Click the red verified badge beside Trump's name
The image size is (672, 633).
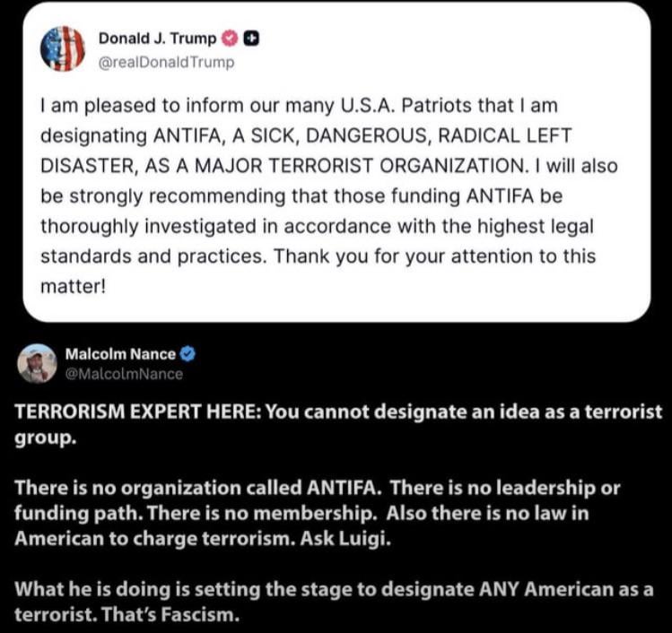tap(229, 39)
